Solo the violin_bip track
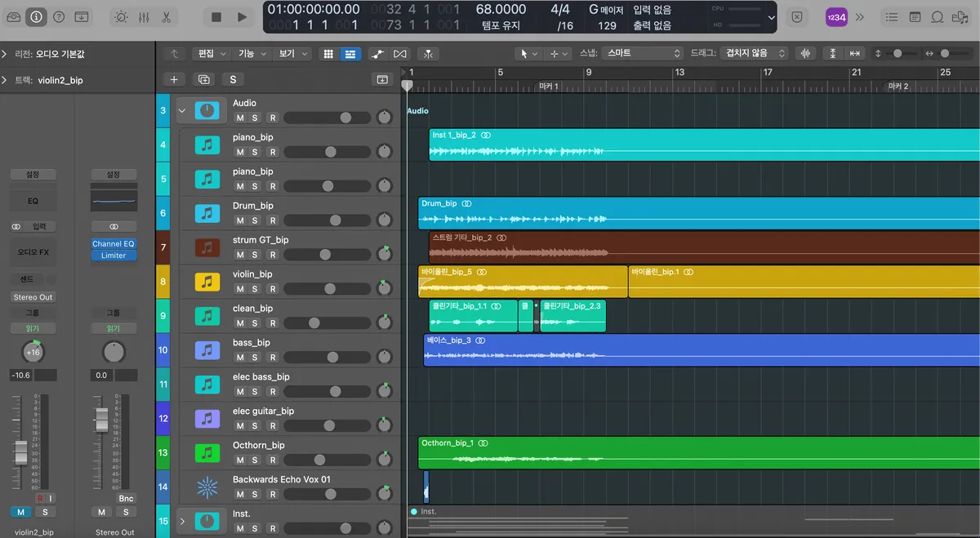Viewport: 980px width, 538px height. pyautogui.click(x=254, y=289)
